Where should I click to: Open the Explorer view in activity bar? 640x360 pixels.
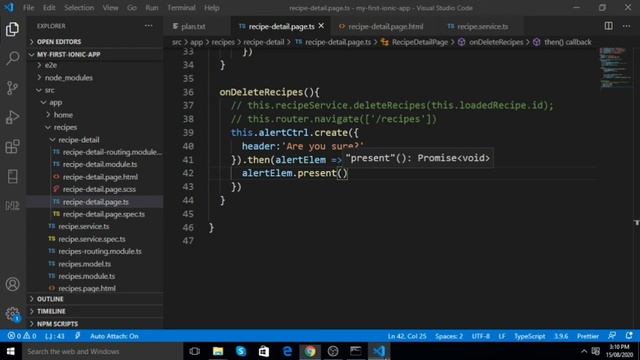point(12,29)
